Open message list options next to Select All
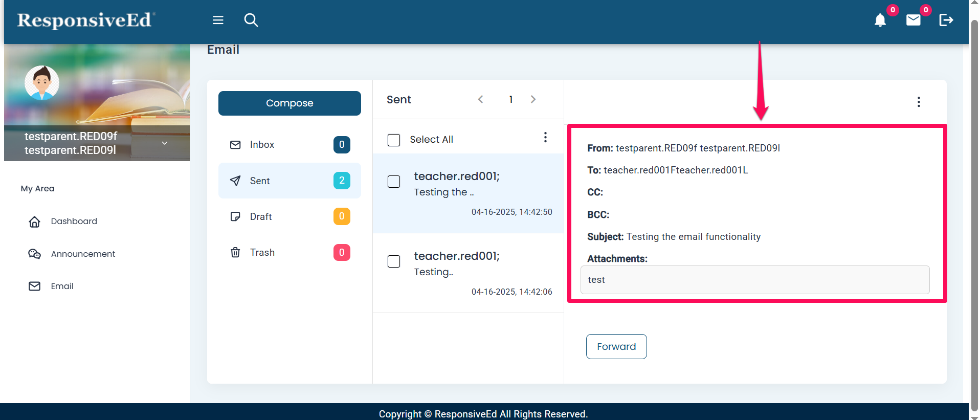 (545, 137)
